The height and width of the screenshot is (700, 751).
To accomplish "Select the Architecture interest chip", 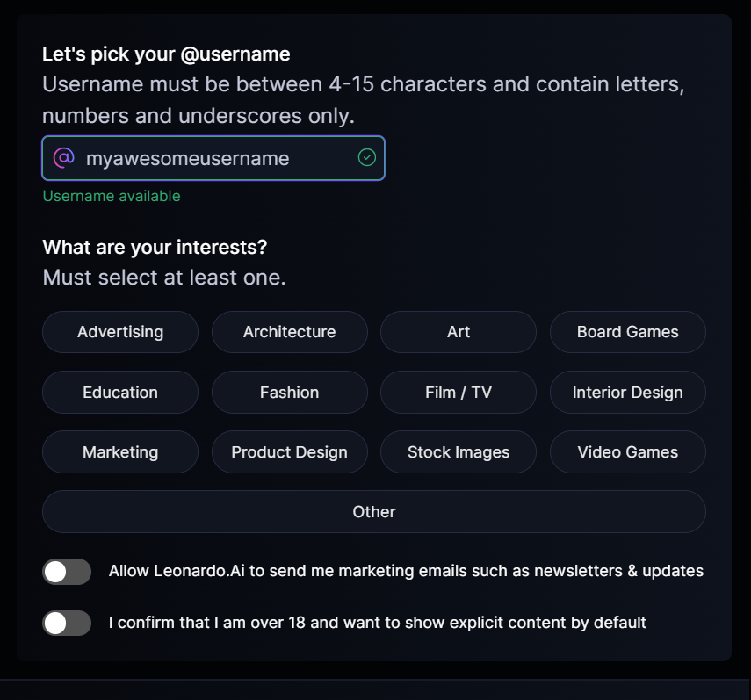I will pos(289,332).
